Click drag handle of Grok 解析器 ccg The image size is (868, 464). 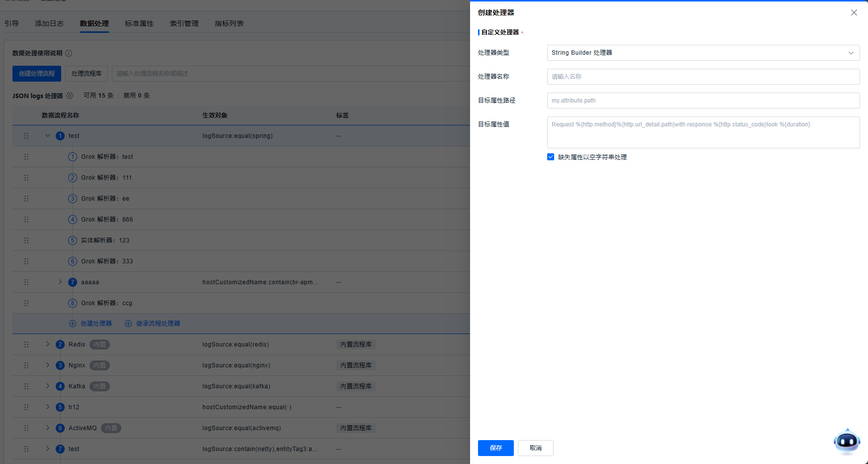coord(26,303)
